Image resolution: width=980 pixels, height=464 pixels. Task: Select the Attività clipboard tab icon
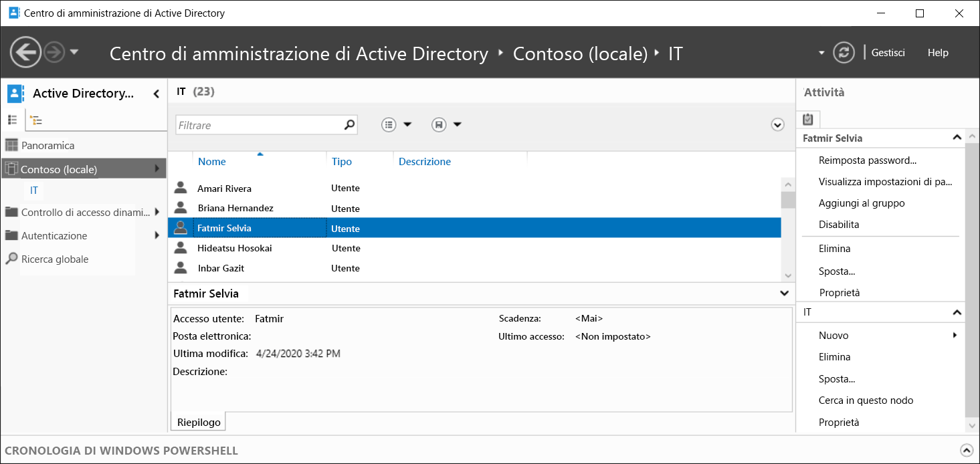click(x=807, y=118)
